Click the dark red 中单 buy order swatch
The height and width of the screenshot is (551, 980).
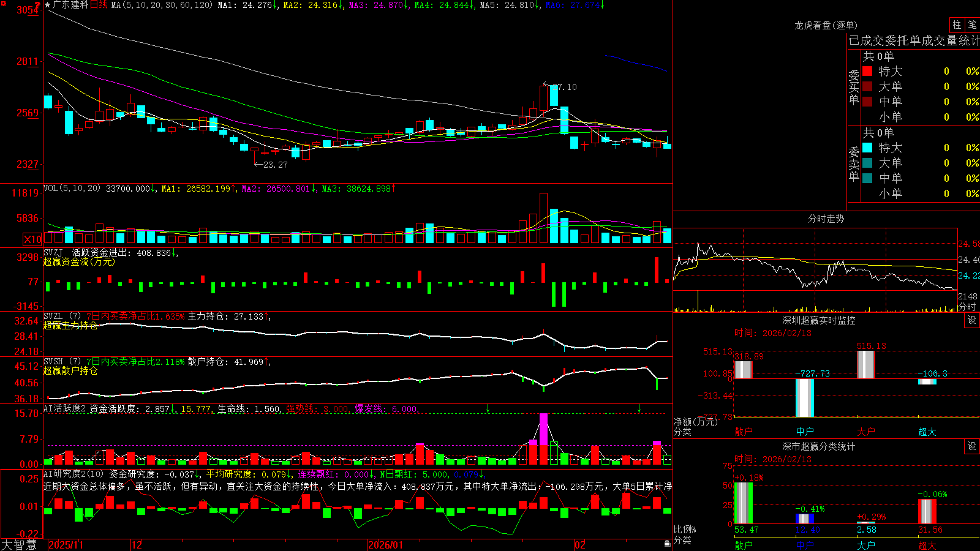coord(867,102)
